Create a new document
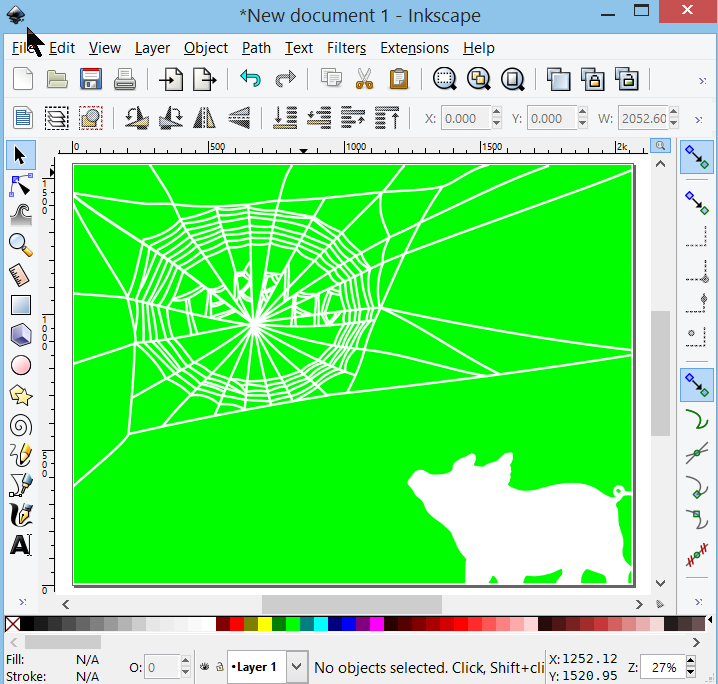The width and height of the screenshot is (718, 684). 23,79
